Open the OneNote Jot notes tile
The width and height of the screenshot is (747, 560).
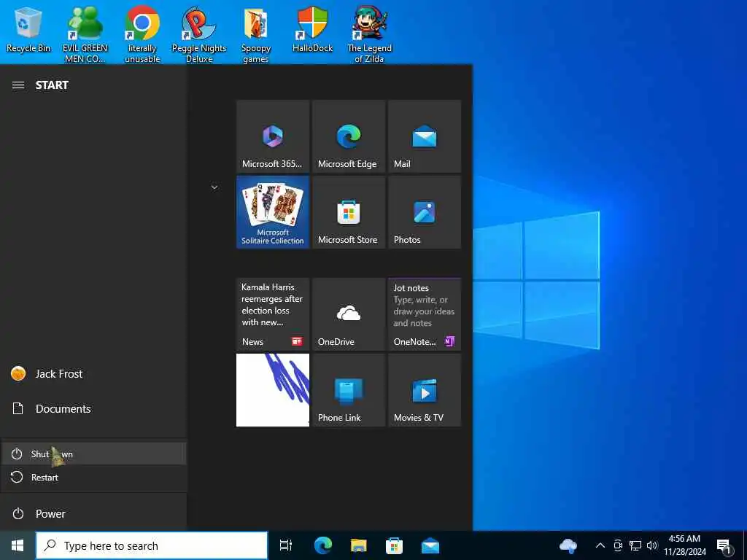pos(425,314)
